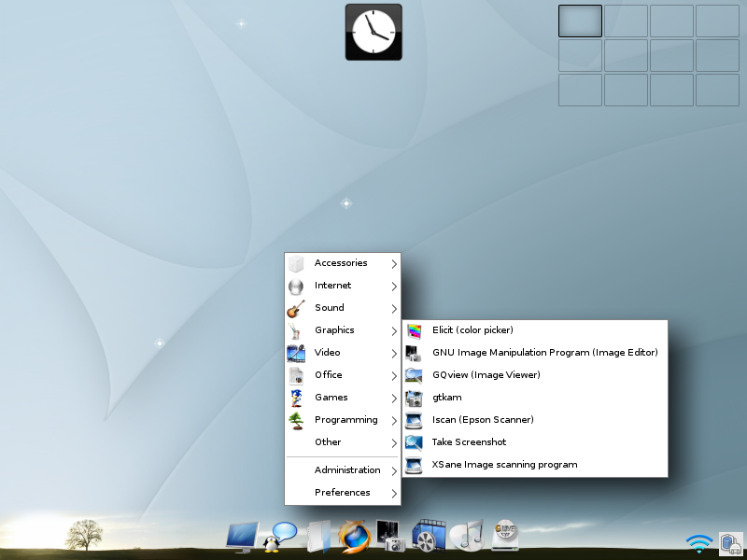The image size is (747, 560).
Task: Expand the Accessories submenu arrow
Action: (x=394, y=264)
